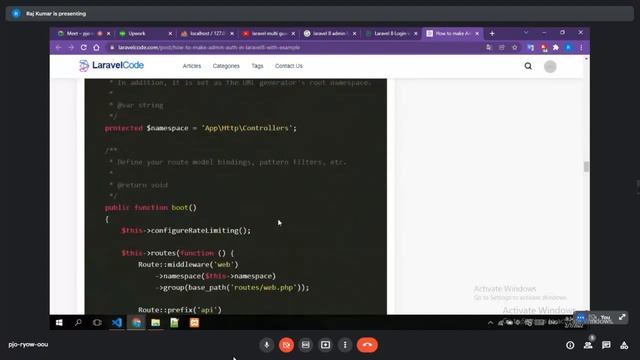The image size is (640, 360).
Task: Open the tab search dropdown arrow
Action: coord(526,32)
